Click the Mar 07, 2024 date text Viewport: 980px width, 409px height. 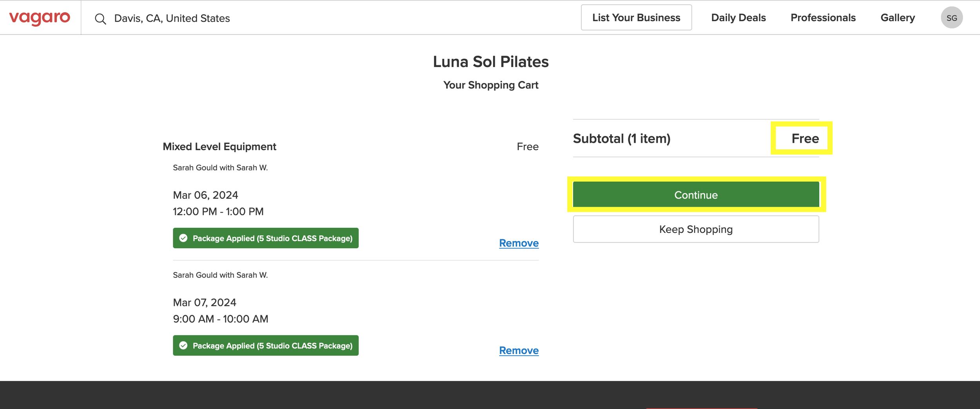[x=204, y=302]
